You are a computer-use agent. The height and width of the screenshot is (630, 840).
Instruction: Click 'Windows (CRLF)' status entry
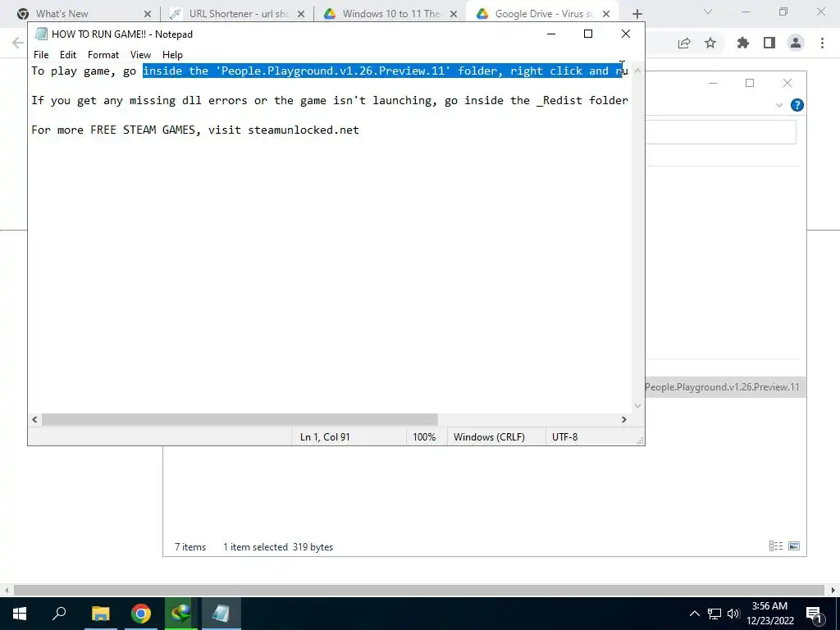[489, 437]
